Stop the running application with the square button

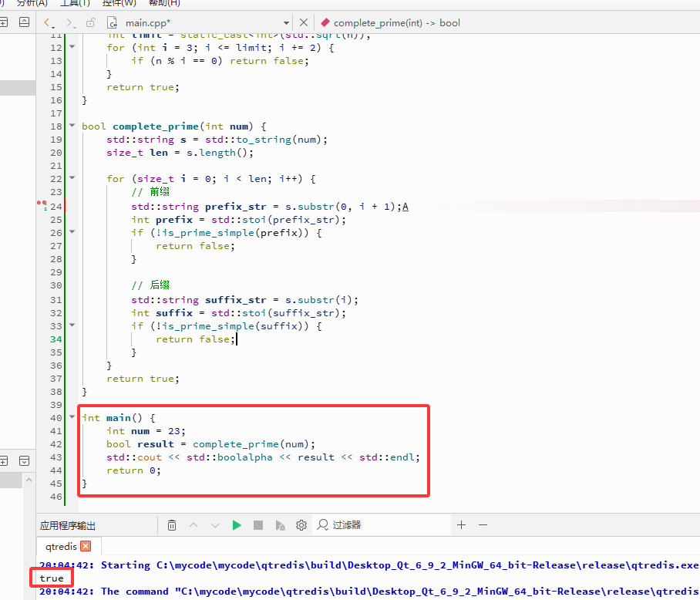point(258,525)
